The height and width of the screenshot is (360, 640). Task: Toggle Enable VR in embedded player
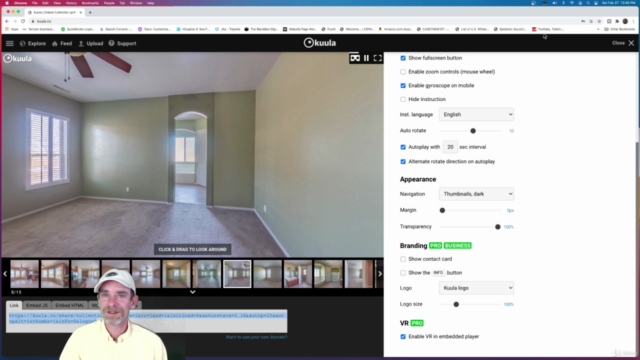(x=403, y=337)
